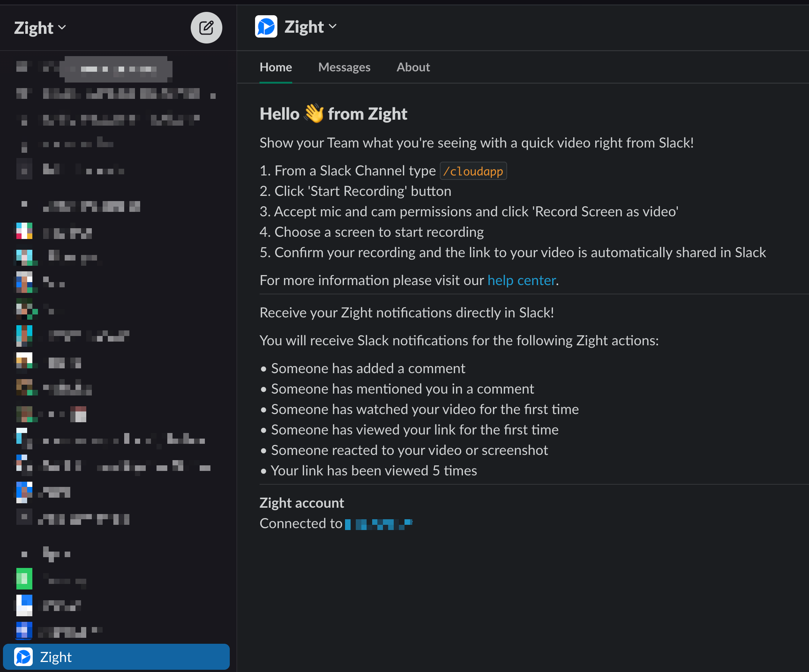809x672 pixels.
Task: Click the blurred connected account link
Action: (x=379, y=524)
